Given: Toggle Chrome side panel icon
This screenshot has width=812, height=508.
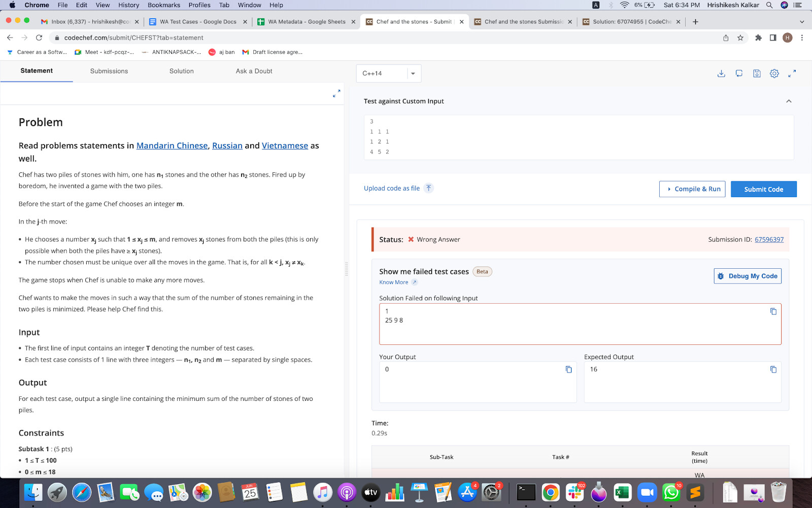Looking at the screenshot, I should 773,38.
